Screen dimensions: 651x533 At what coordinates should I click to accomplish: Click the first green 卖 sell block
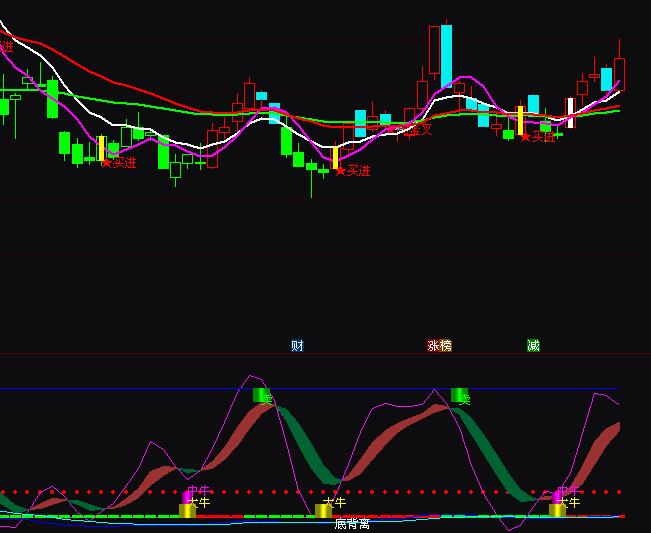tap(261, 396)
